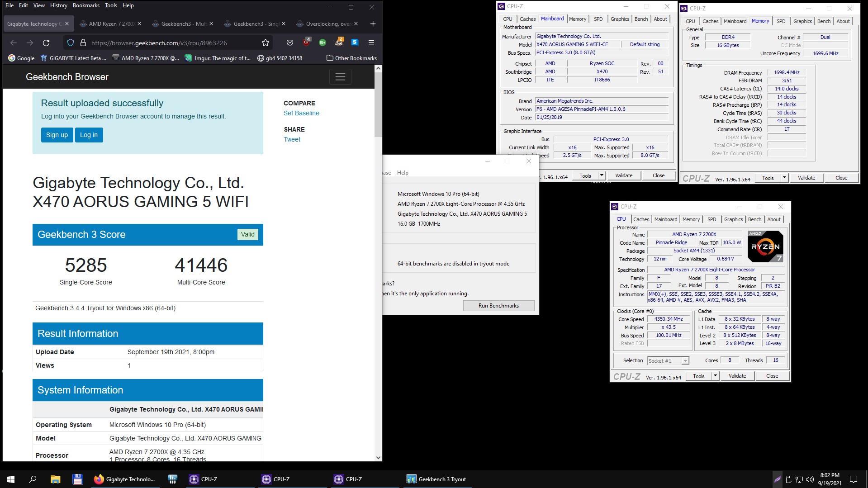The width and height of the screenshot is (868, 488).
Task: Open uBlock Origin extension icon
Action: pos(307,42)
